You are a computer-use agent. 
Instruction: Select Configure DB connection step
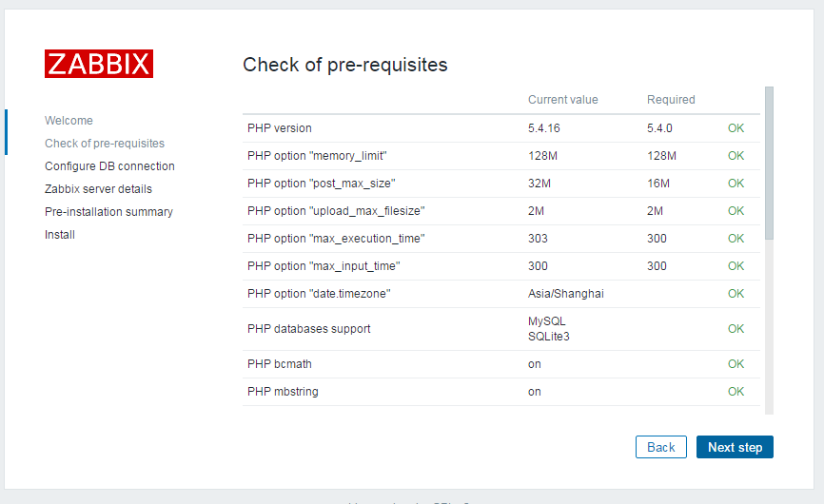(x=109, y=166)
